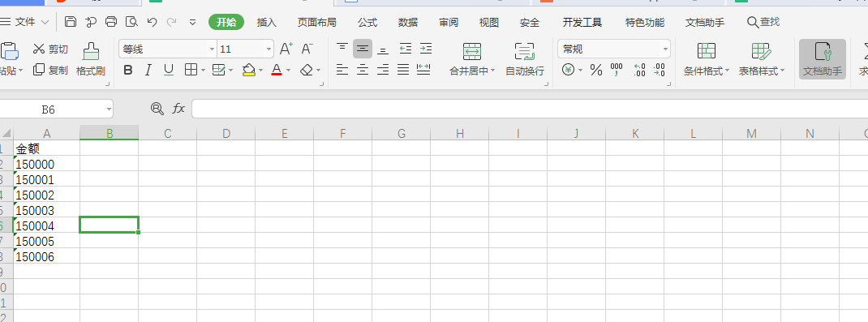This screenshot has height=322, width=868.
Task: Switch to the 视图 View tab
Action: click(x=489, y=22)
